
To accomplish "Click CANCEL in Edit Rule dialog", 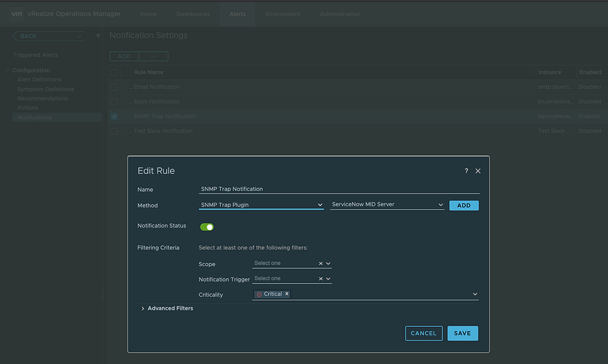I will click(423, 333).
